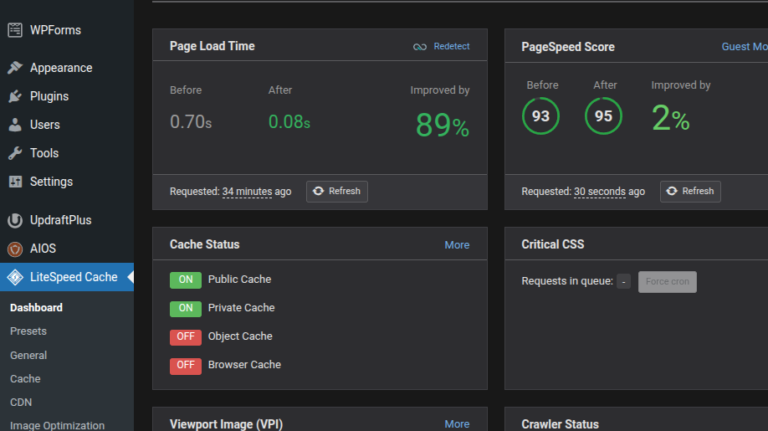The width and height of the screenshot is (768, 431).
Task: Click the Requests in queue dash value
Action: [624, 282]
